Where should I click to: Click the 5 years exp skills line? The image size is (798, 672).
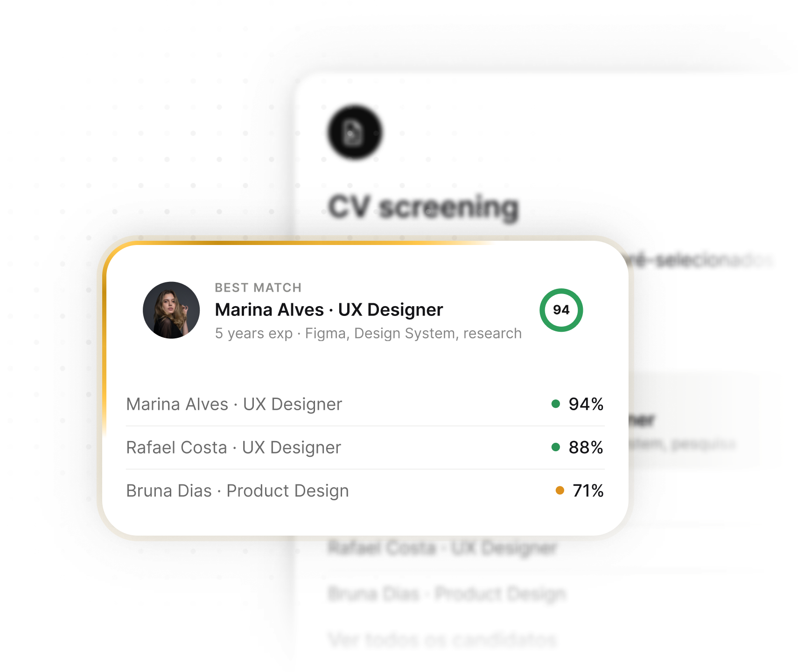(368, 333)
